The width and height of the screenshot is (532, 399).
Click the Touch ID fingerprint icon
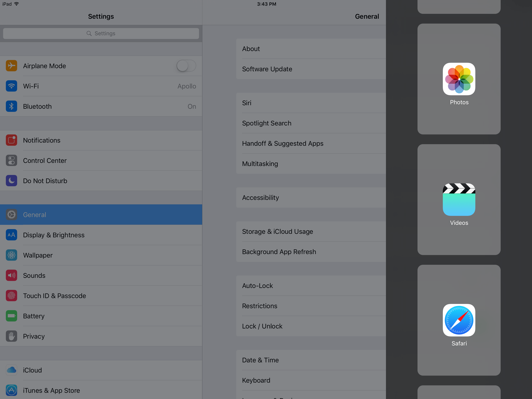click(11, 296)
